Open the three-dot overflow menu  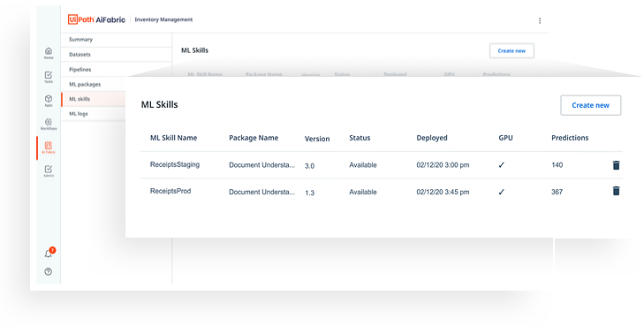(540, 20)
